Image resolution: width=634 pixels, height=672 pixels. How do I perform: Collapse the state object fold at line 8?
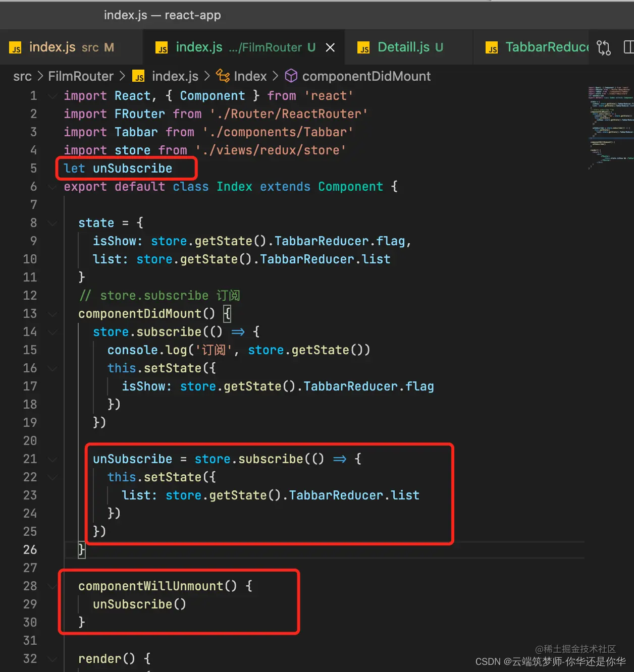[x=52, y=223]
